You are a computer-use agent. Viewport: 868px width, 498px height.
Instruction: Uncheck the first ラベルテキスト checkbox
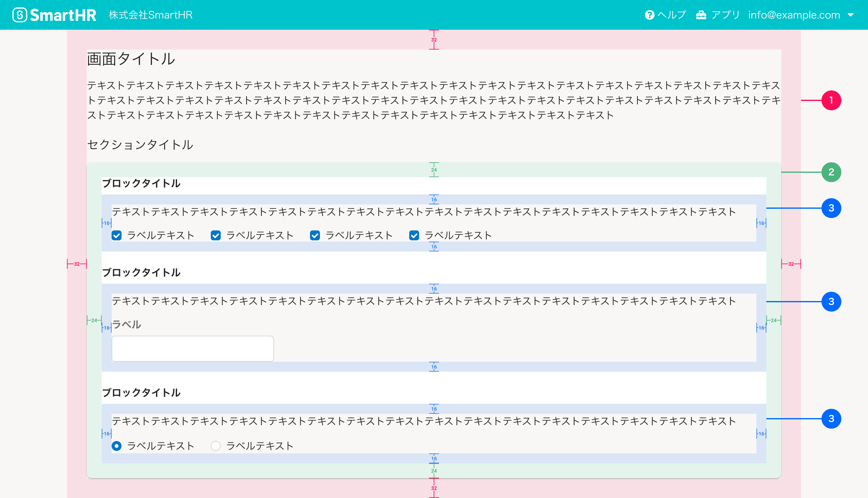(x=117, y=235)
